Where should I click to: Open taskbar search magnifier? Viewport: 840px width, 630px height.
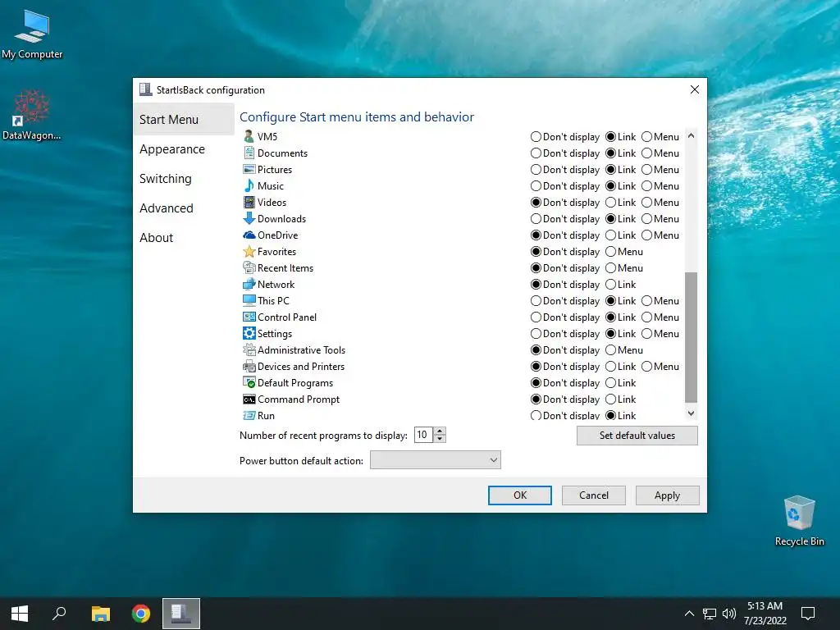tap(59, 614)
